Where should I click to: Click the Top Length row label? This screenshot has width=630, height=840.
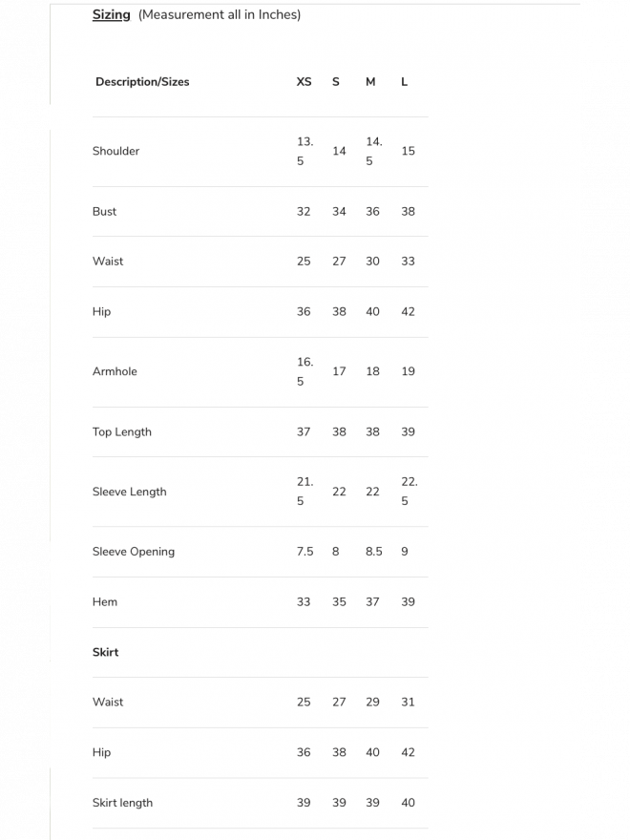click(121, 431)
